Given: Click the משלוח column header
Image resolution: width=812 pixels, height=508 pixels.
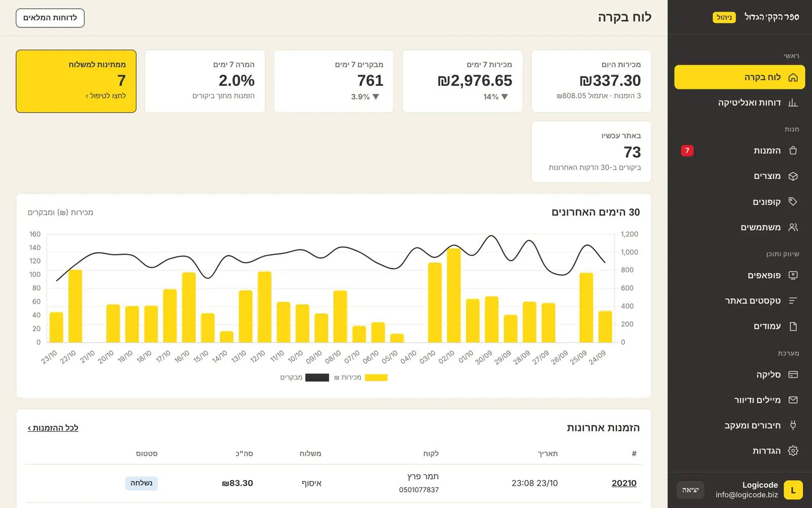Looking at the screenshot, I should (311, 454).
